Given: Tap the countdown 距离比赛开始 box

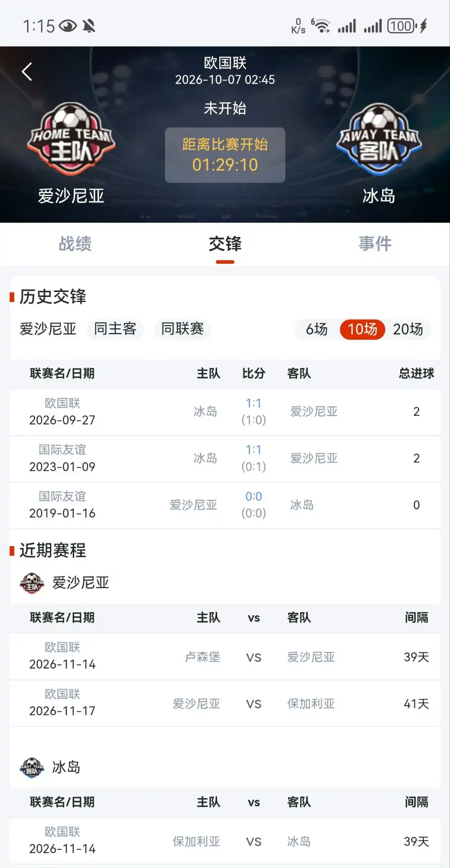Looking at the screenshot, I should (225, 155).
